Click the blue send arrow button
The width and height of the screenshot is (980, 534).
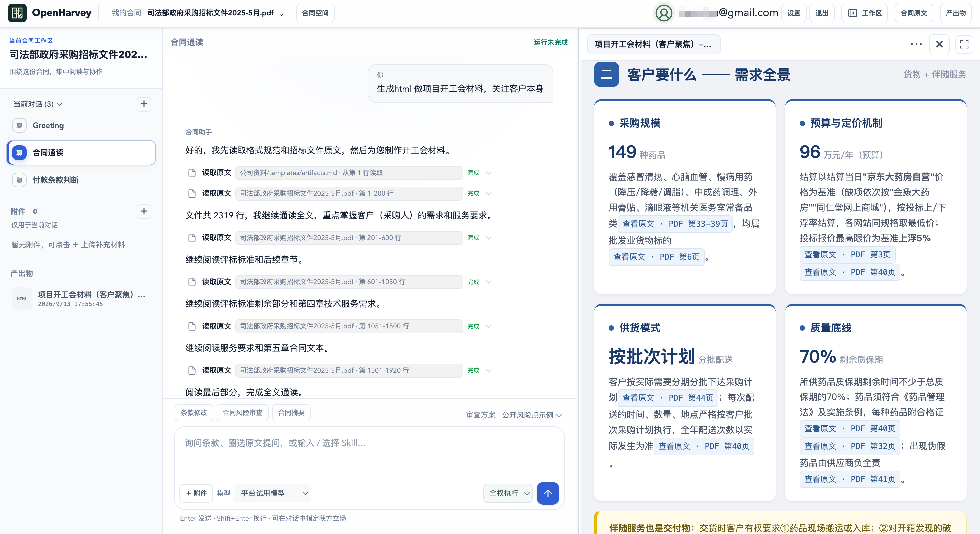coord(548,493)
